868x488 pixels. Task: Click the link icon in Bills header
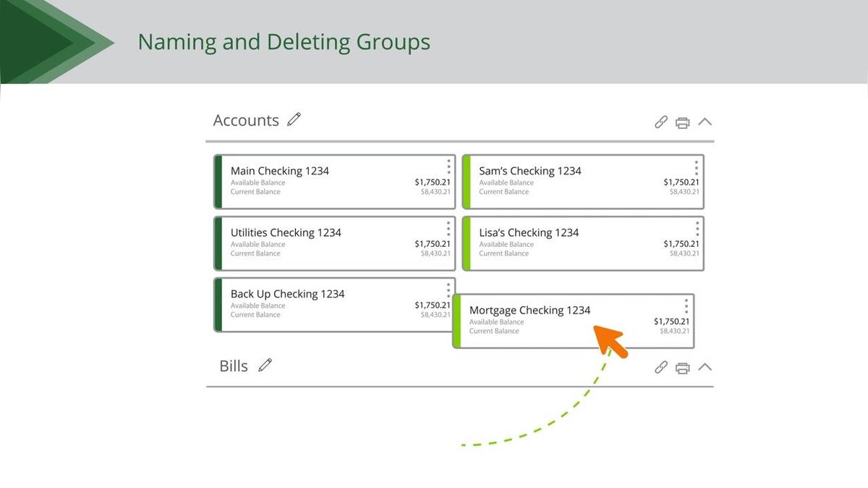[661, 368]
